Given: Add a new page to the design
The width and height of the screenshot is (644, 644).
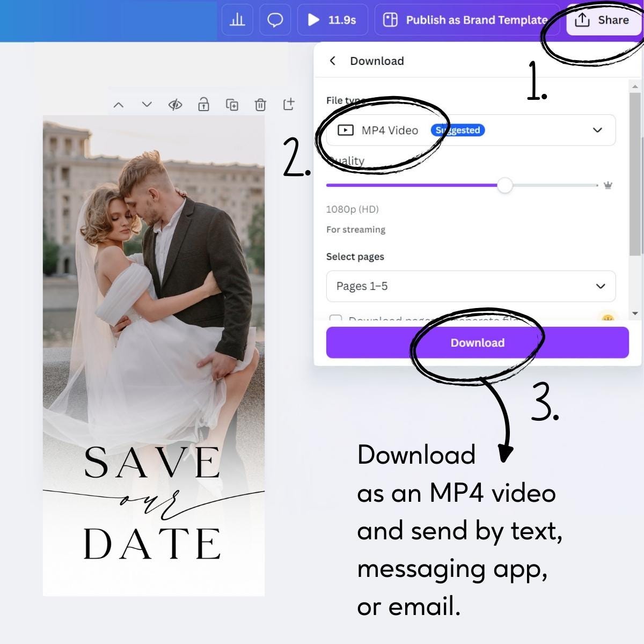Looking at the screenshot, I should click(x=289, y=105).
